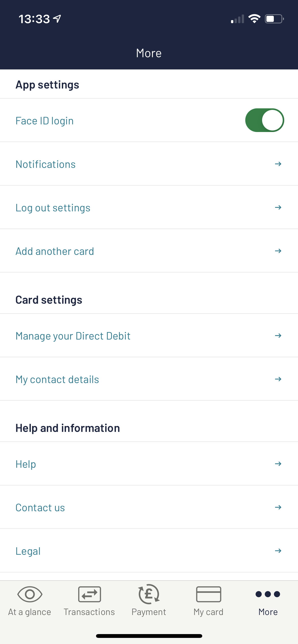Tap the home indicator bar
The image size is (298, 644).
pyautogui.click(x=149, y=636)
